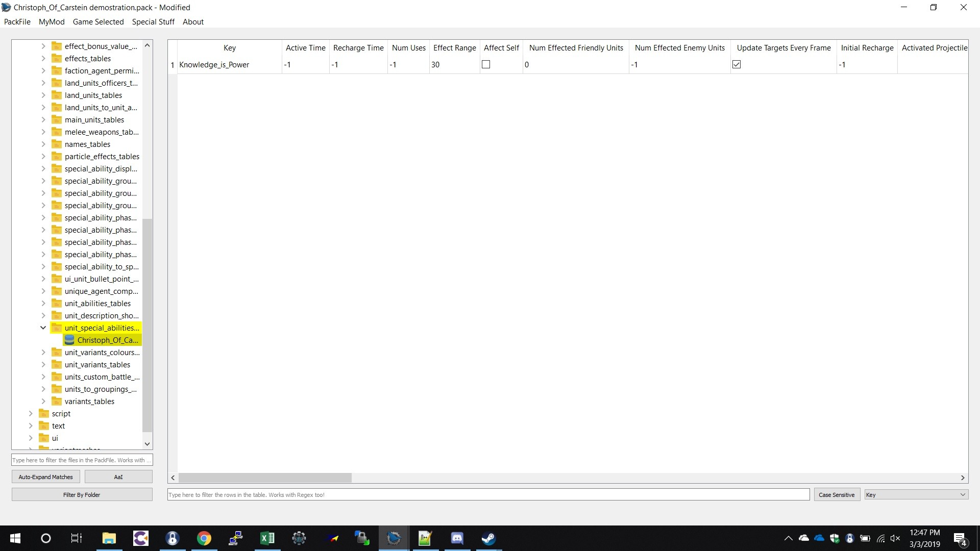Open the Special Stuff menu
The width and height of the screenshot is (980, 551).
pos(154,21)
